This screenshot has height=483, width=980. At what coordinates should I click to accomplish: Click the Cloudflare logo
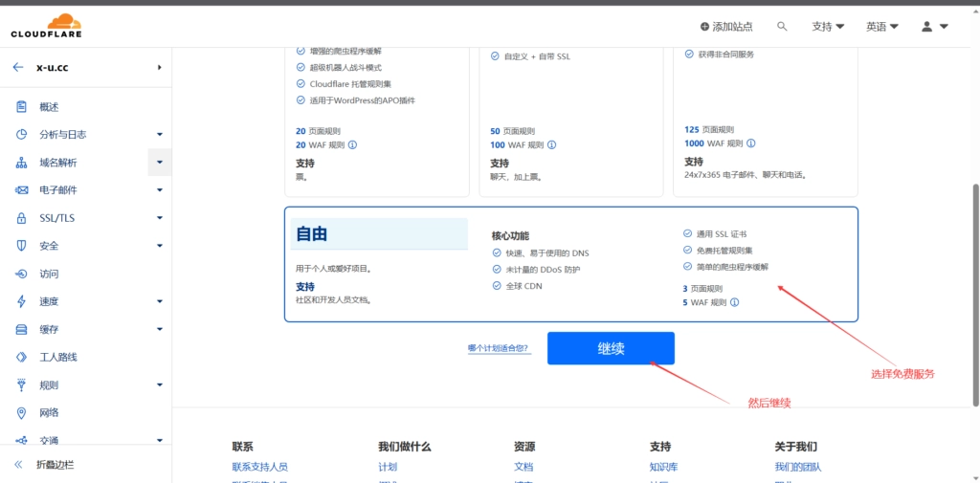[x=46, y=26]
